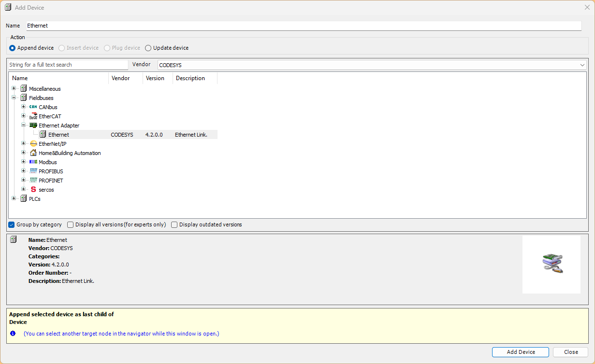
Task: Click the Modbus icon
Action: 33,162
